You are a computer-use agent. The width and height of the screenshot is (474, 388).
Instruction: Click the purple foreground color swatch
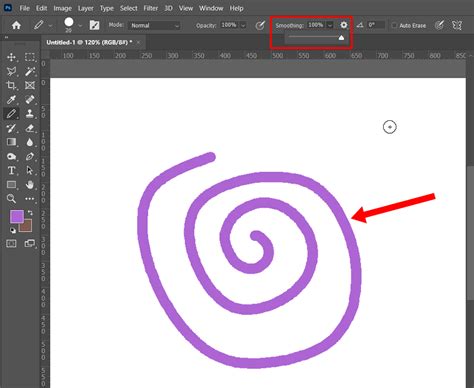(17, 217)
